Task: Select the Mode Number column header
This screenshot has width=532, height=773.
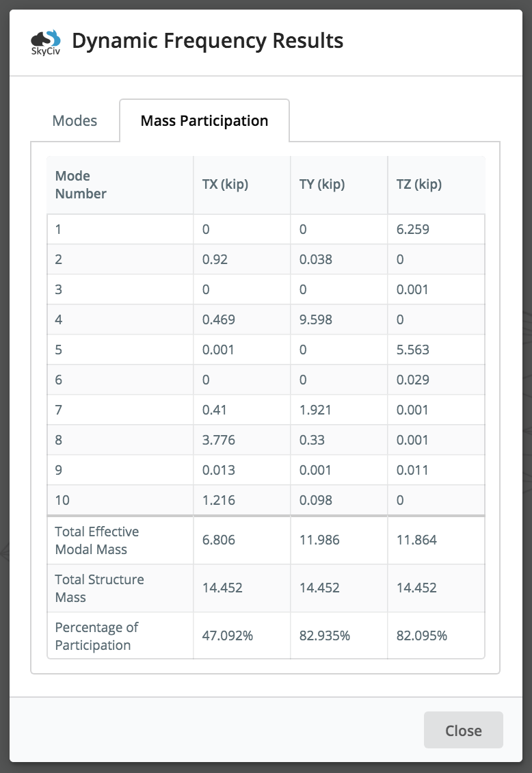Action: (81, 185)
